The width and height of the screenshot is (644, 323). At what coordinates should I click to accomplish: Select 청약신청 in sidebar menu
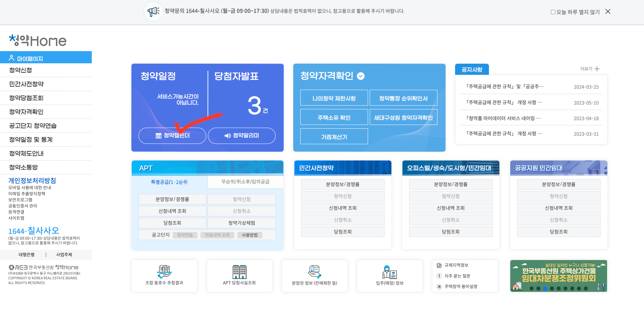coord(46,70)
